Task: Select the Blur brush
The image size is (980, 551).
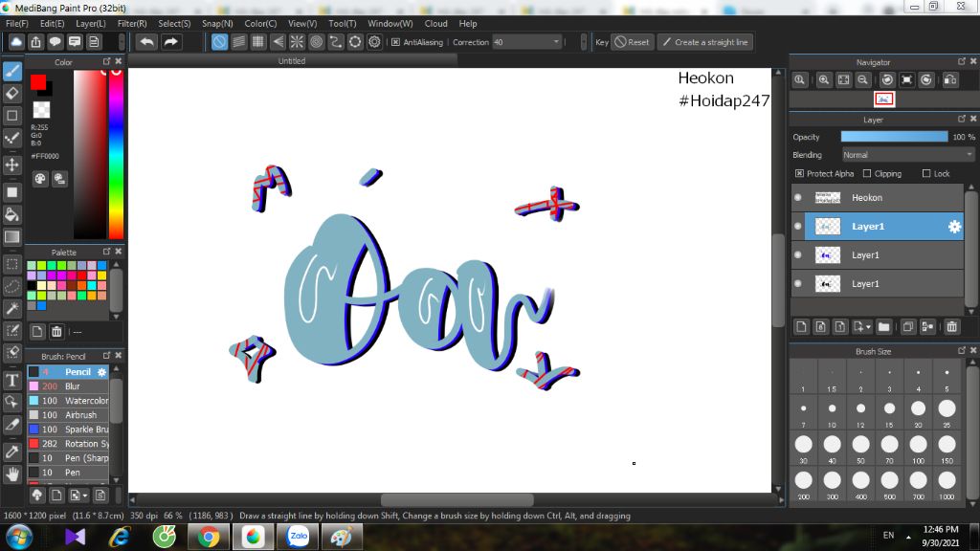Action: click(68, 386)
